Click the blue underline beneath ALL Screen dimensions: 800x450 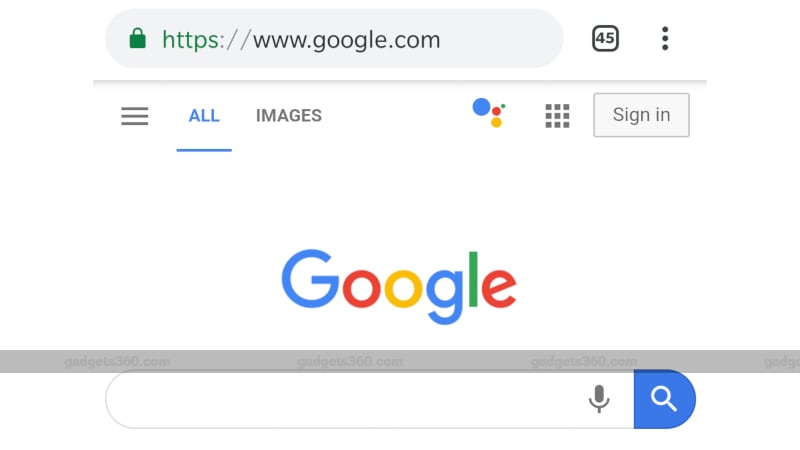pos(204,150)
